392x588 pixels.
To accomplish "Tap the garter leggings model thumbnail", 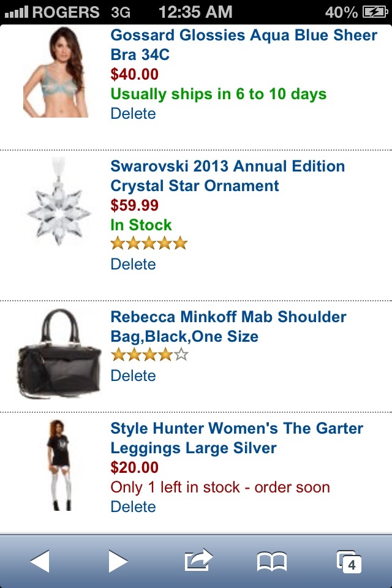I will 61,465.
